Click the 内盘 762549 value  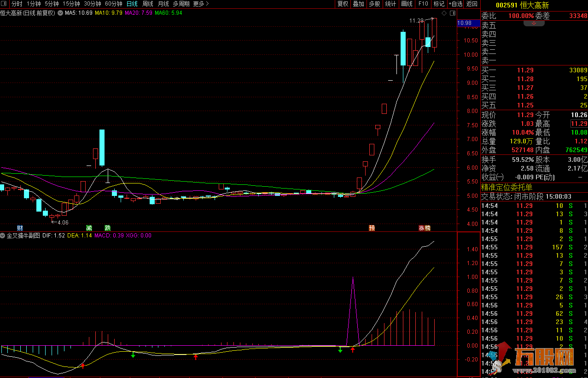(x=576, y=150)
